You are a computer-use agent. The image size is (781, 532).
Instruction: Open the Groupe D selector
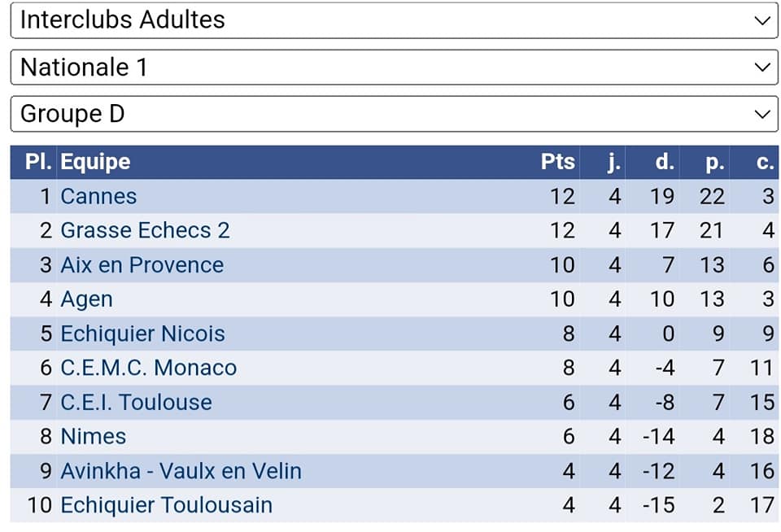[394, 114]
